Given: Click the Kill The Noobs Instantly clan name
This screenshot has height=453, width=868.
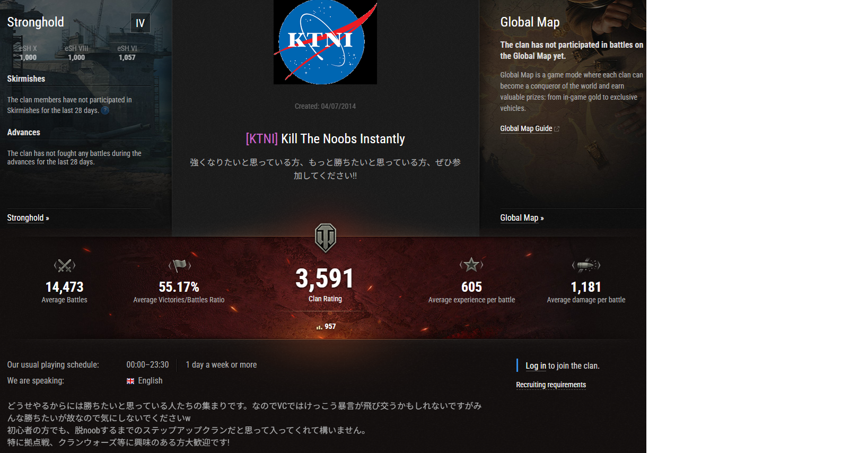Looking at the screenshot, I should click(x=343, y=139).
